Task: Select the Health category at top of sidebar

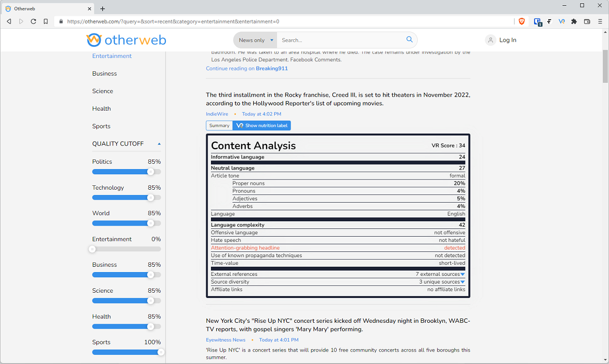Action: (x=101, y=109)
